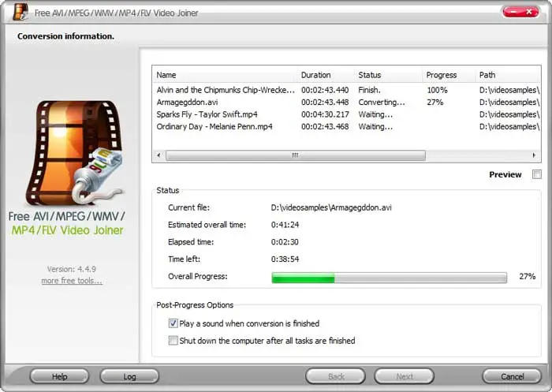Uncheck Play a sound when conversion is finished

[x=173, y=323]
